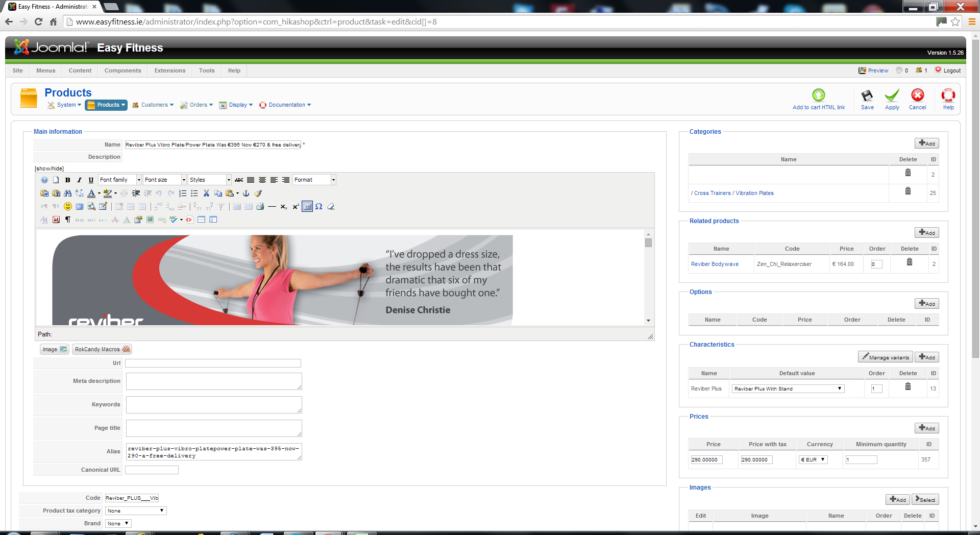Open the Extensions menu
Screen dimensions: 980x535
(x=170, y=70)
